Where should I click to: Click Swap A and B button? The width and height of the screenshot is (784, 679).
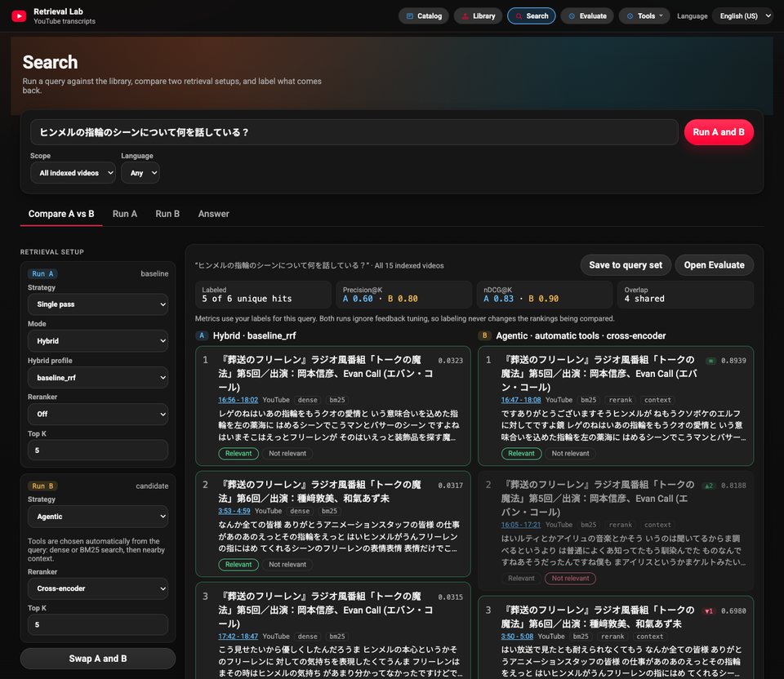coord(98,659)
